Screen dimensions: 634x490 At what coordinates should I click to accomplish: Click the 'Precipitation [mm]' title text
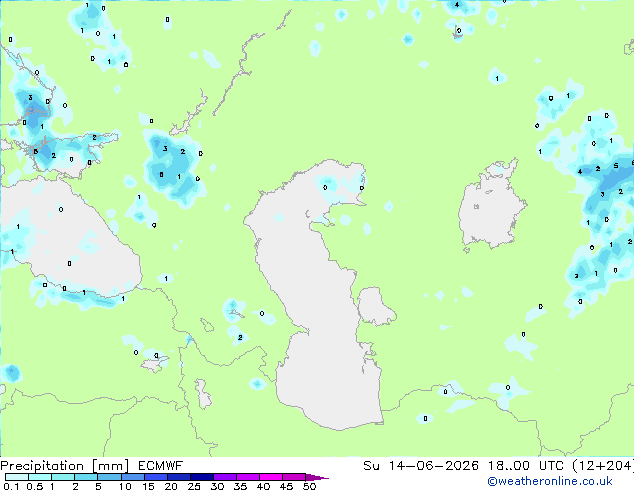(x=64, y=466)
